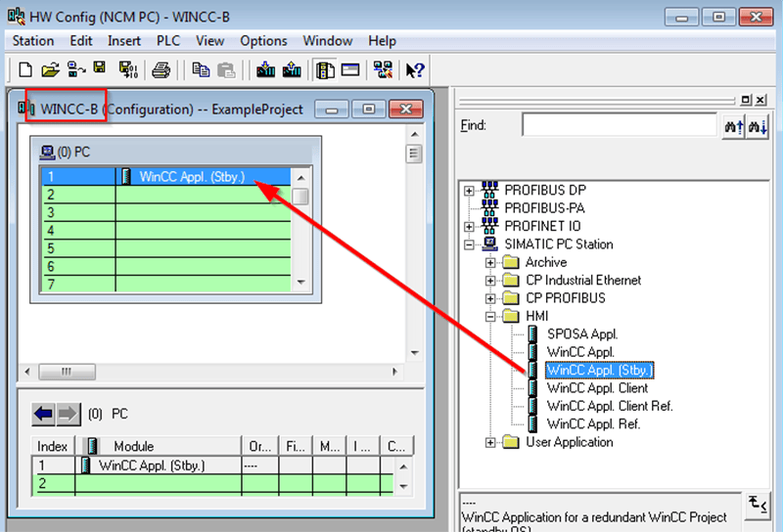Click into the Find input field
The width and height of the screenshot is (783, 532).
click(620, 125)
